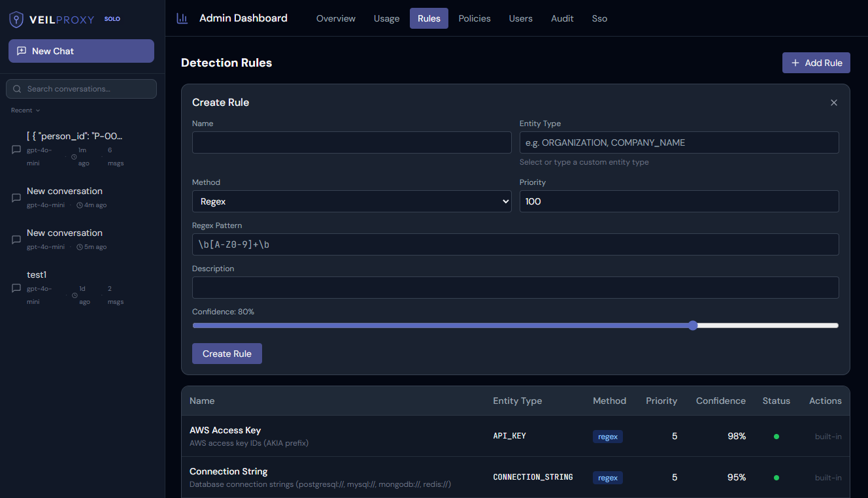The image size is (868, 498).
Task: Click the plus icon on Add Rule
Action: (x=795, y=63)
